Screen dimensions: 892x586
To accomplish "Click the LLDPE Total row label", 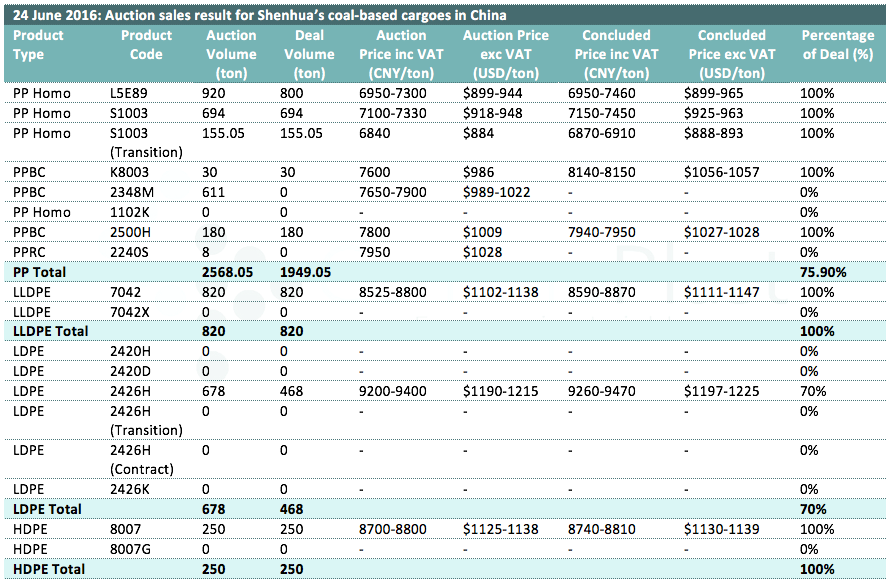I will tap(50, 331).
